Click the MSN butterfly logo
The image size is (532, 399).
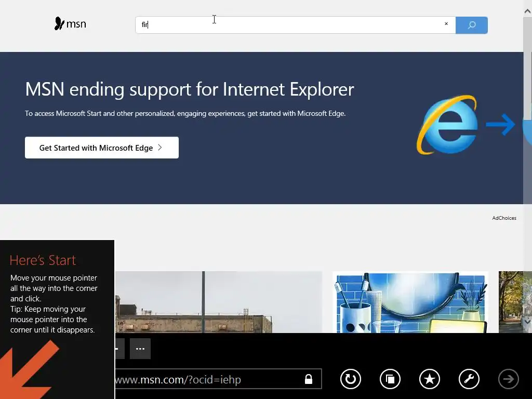[x=70, y=24]
